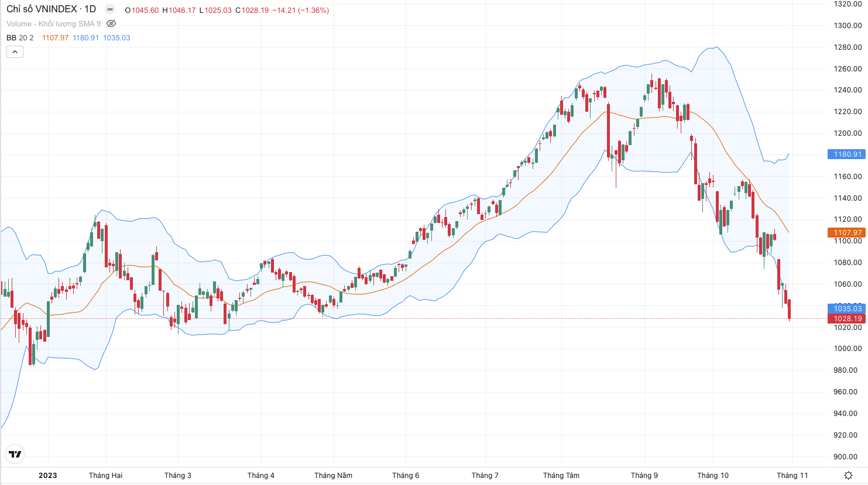Click the BB basis value 1107.97 in legend
The image size is (868, 485).
click(x=55, y=37)
